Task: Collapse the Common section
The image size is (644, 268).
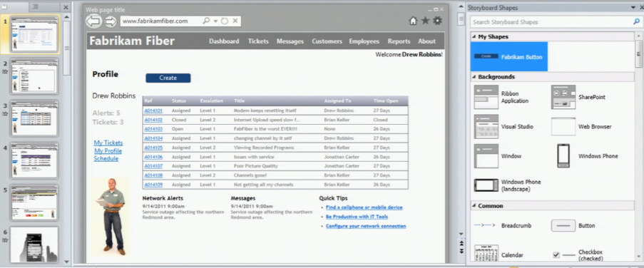Action: point(474,206)
